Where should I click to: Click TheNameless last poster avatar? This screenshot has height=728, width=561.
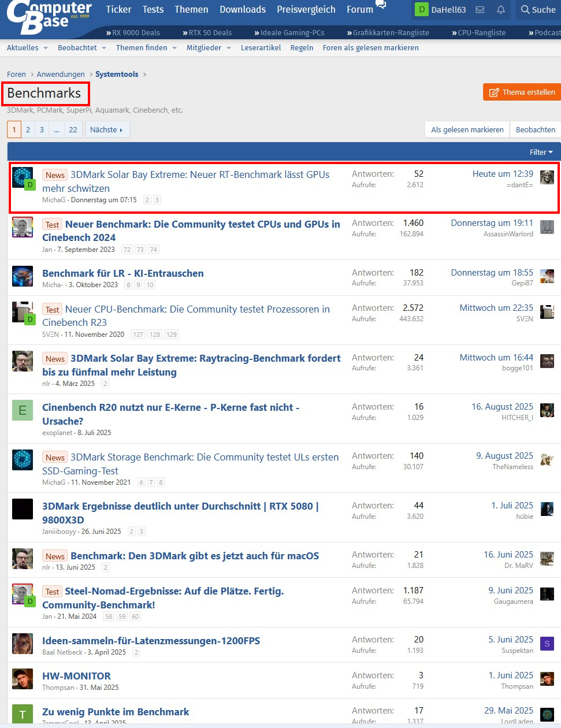(x=547, y=460)
